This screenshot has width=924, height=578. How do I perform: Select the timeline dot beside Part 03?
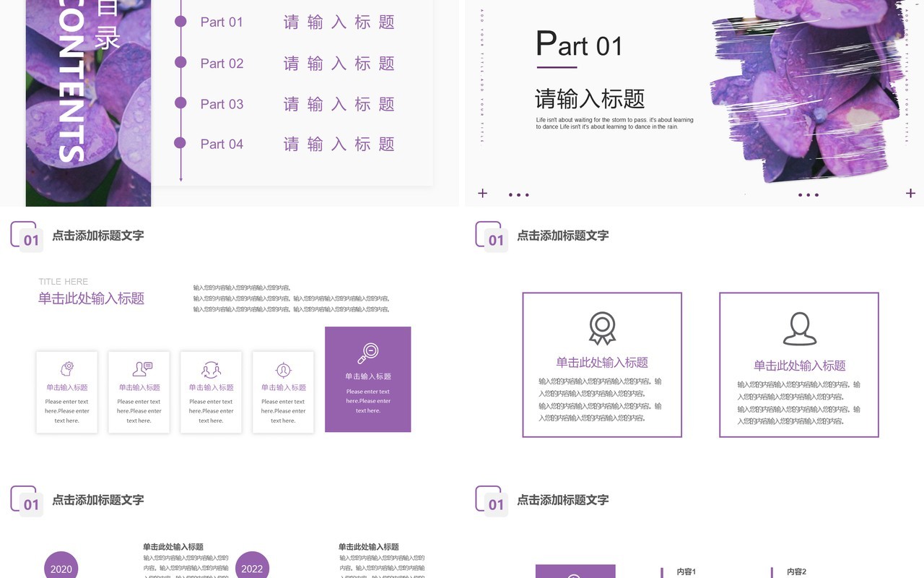tap(180, 103)
